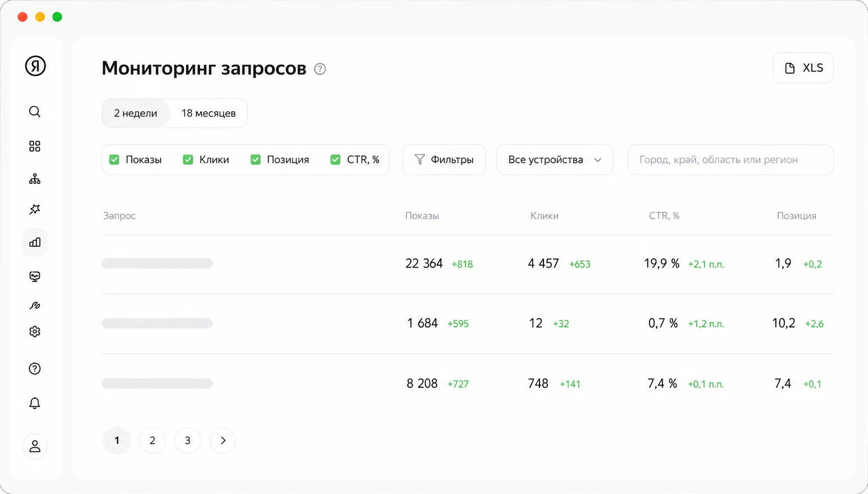Image resolution: width=868 pixels, height=494 pixels.
Task: Open settings gear icon in sidebar
Action: click(35, 332)
